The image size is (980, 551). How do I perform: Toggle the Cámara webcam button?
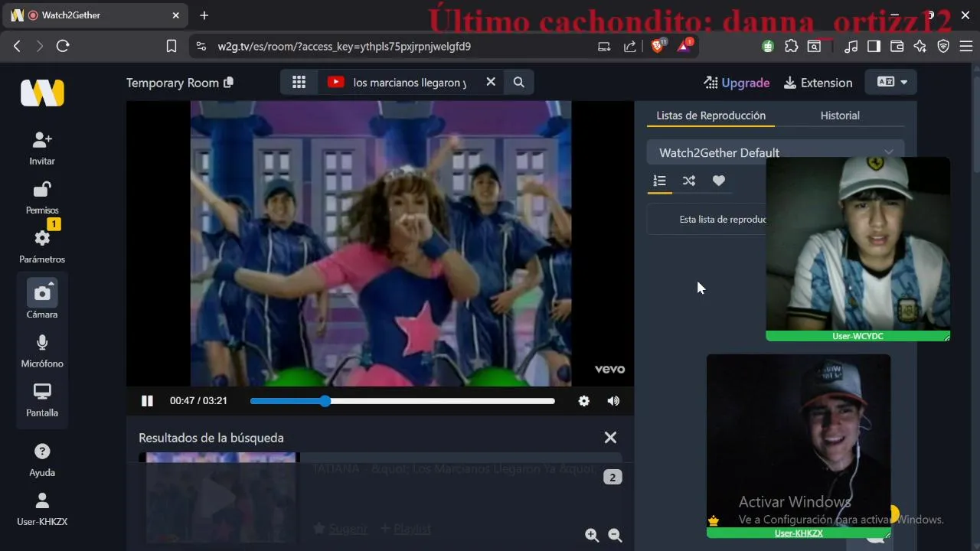pos(42,292)
